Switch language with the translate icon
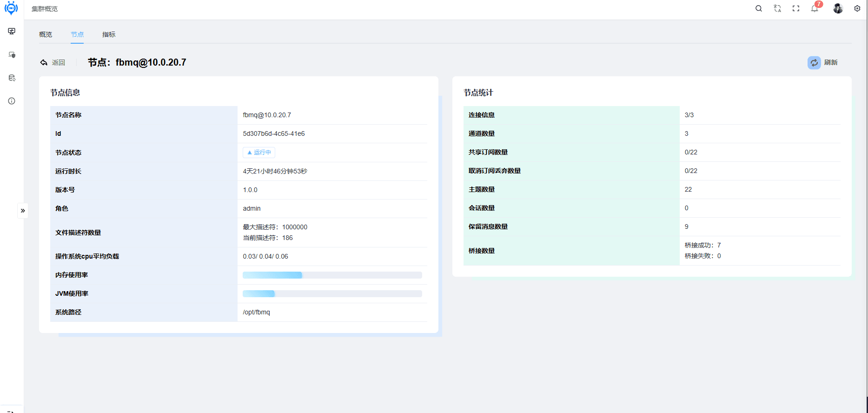This screenshot has width=868, height=413. coord(777,8)
